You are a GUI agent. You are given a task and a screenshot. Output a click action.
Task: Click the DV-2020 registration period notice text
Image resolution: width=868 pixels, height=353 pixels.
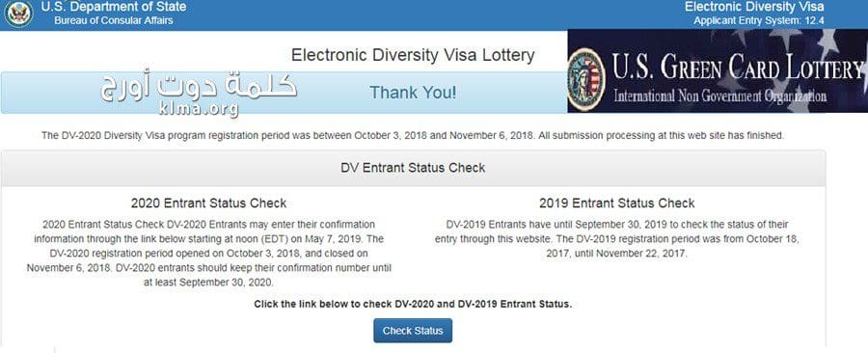click(413, 135)
